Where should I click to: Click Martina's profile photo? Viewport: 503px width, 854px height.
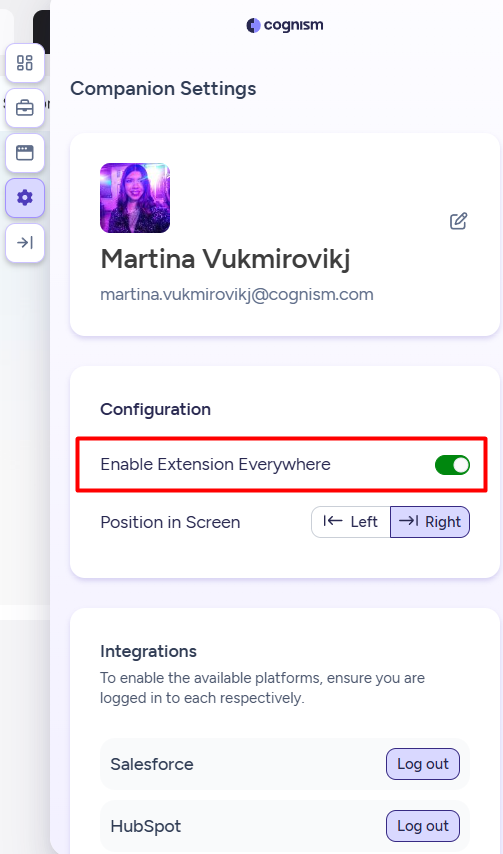click(135, 198)
